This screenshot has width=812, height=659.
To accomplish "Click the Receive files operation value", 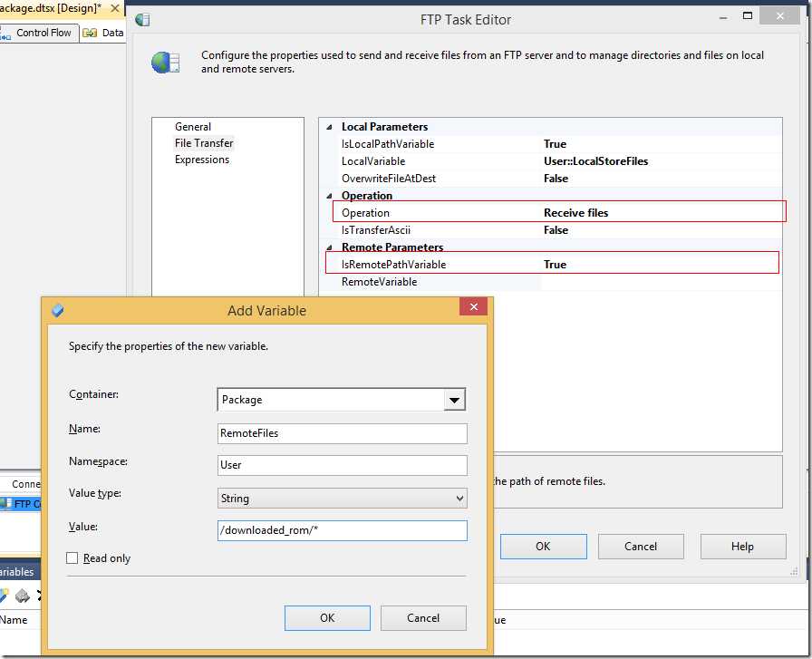I will point(575,213).
